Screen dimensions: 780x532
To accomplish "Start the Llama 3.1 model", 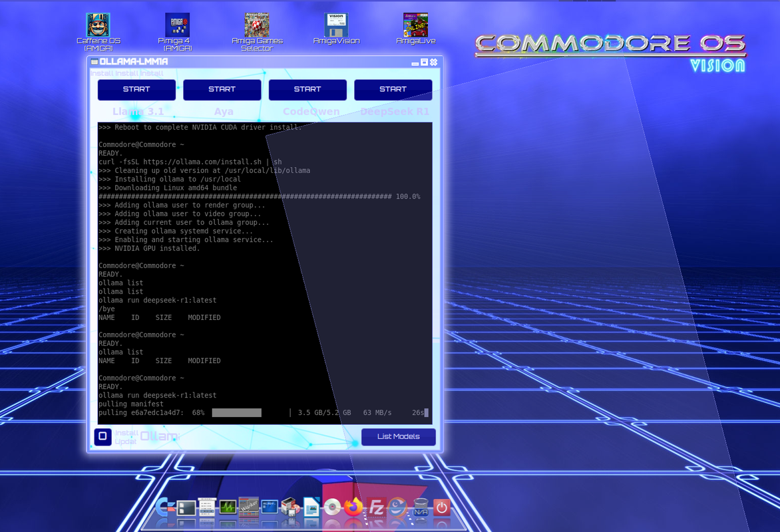I will pyautogui.click(x=136, y=90).
